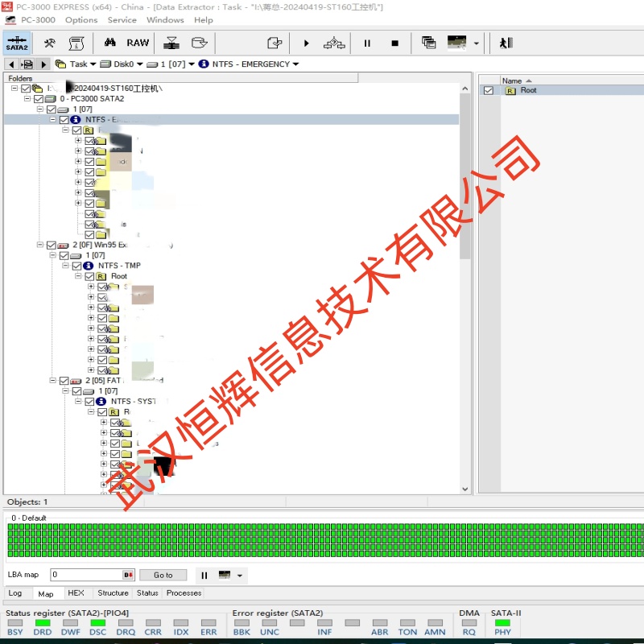Image resolution: width=644 pixels, height=644 pixels.
Task: Open the dropdown arrow beside toolbar map legend
Action: tap(477, 43)
